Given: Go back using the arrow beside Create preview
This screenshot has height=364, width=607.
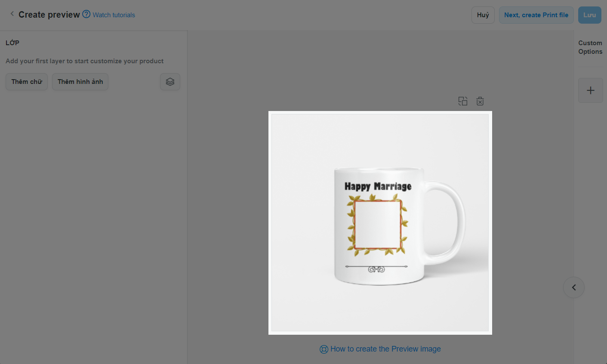Looking at the screenshot, I should [12, 14].
